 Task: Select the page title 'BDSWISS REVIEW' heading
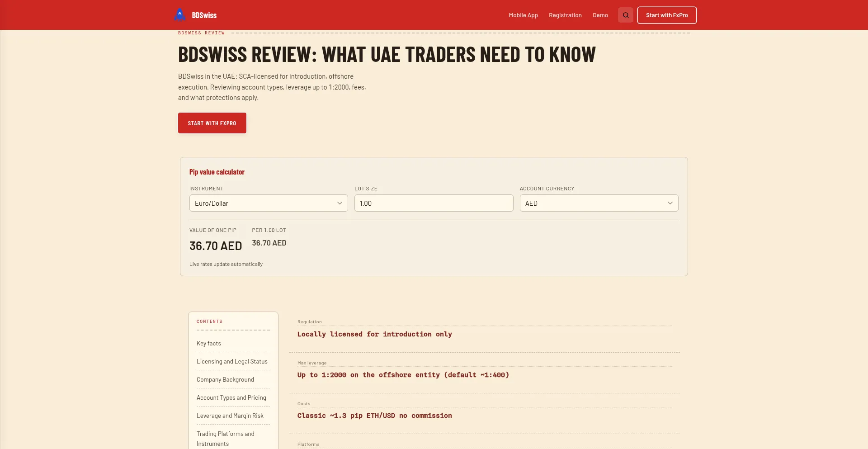(x=387, y=55)
